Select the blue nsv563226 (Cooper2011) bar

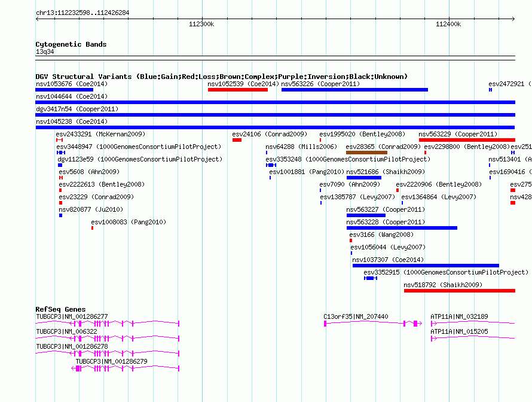[x=354, y=90]
